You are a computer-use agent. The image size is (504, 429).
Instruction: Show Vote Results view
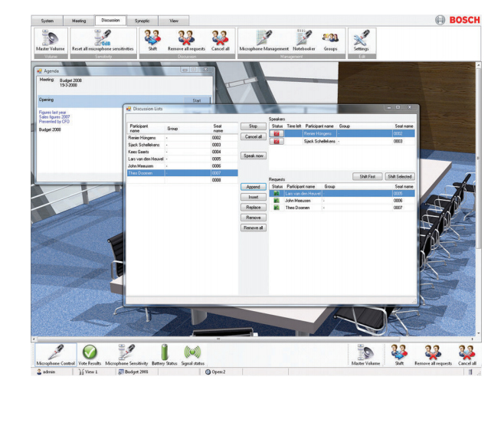click(89, 354)
